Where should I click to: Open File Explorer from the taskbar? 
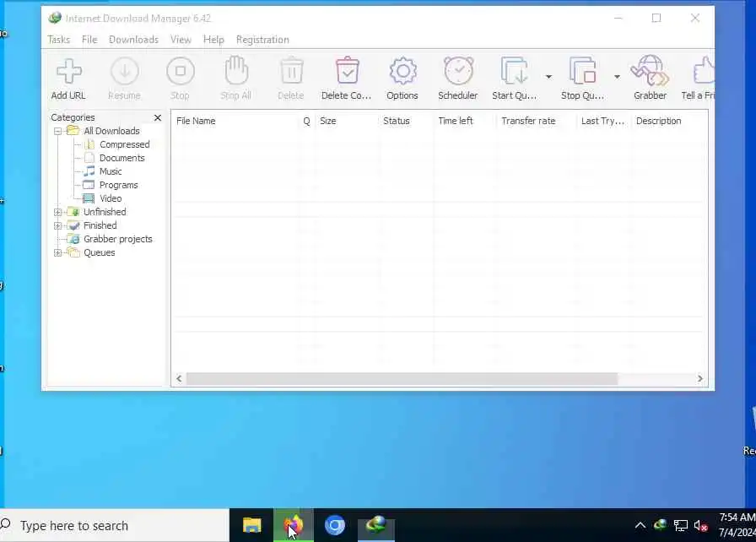(251, 525)
